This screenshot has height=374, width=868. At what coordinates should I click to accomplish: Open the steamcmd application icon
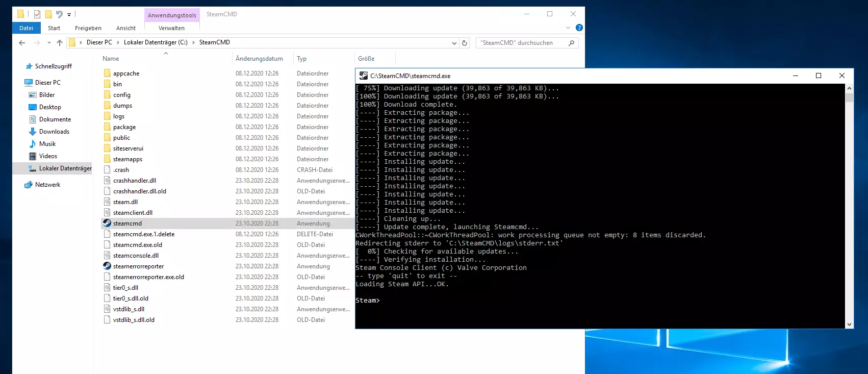coord(107,223)
